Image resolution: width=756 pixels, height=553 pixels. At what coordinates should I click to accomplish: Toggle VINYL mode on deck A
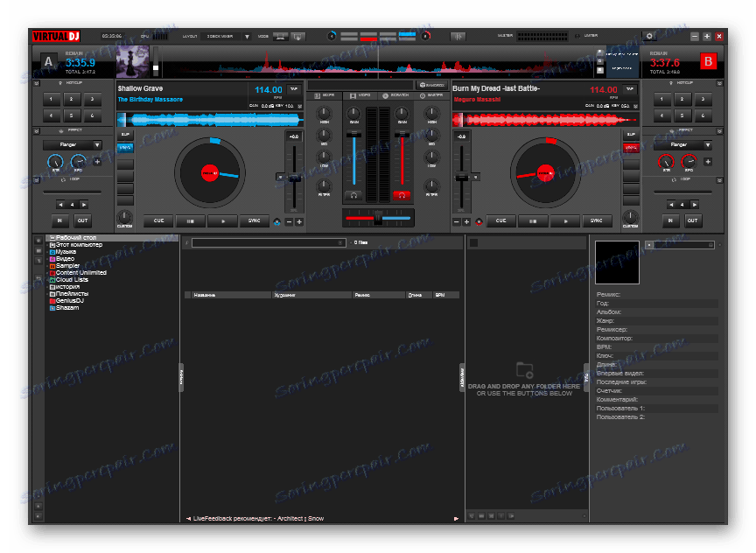(125, 148)
